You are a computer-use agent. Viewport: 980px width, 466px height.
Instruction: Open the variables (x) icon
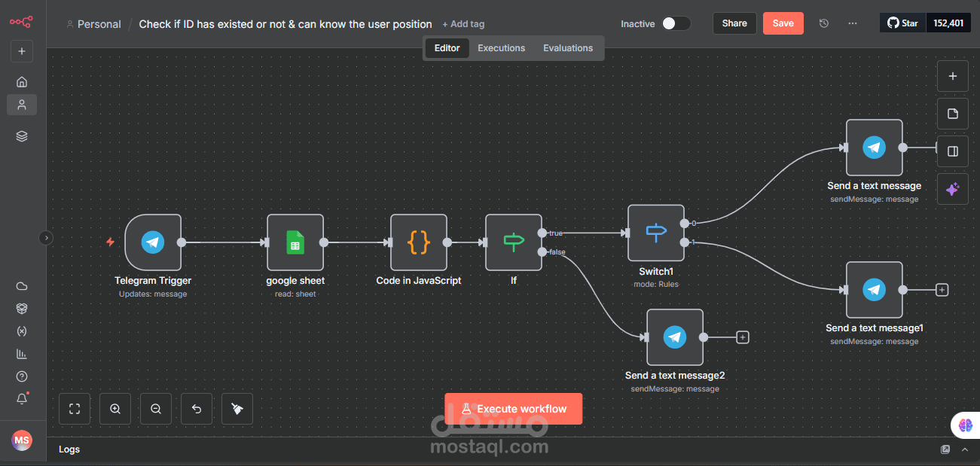tap(22, 331)
